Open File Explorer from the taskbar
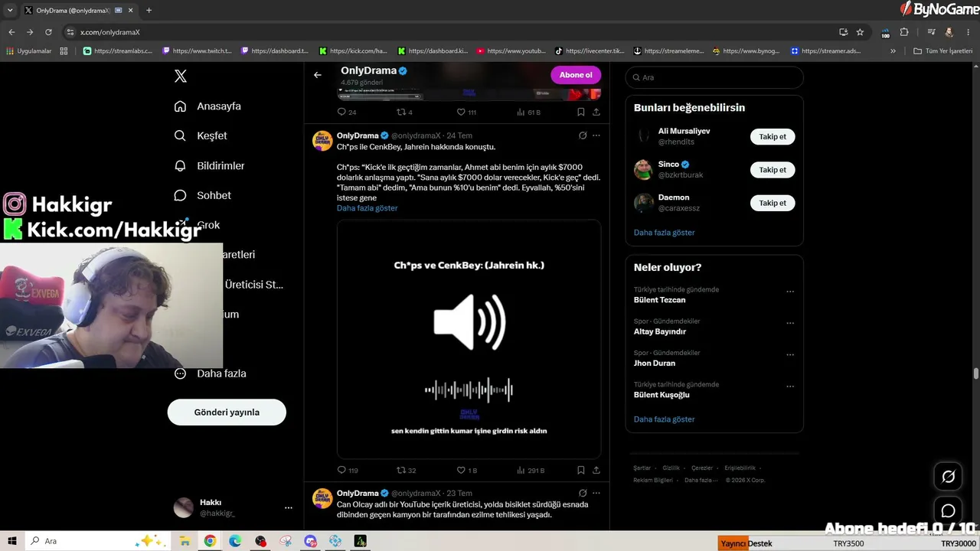This screenshot has width=980, height=551. (x=185, y=541)
